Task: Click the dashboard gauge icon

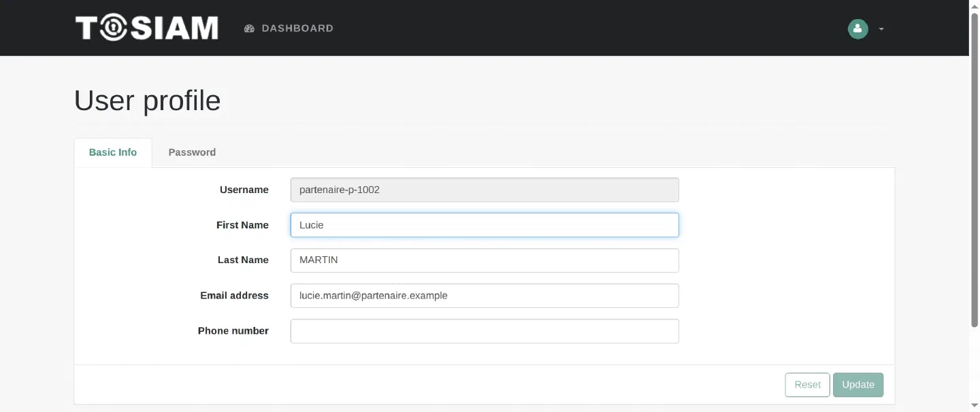Action: click(x=249, y=29)
